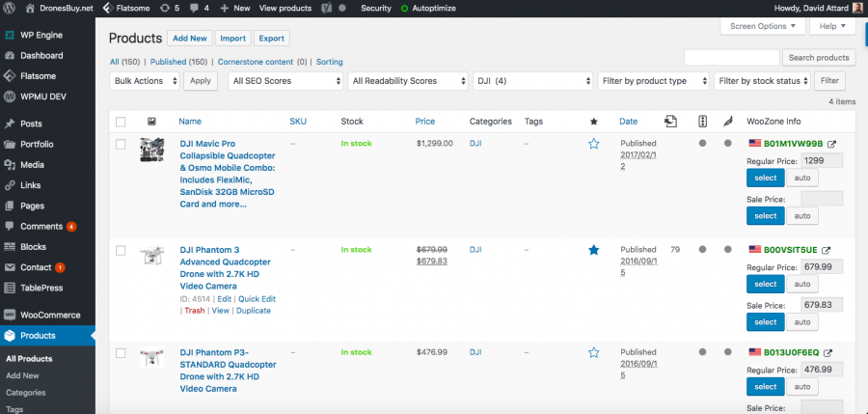The height and width of the screenshot is (414, 868).
Task: Click the Export button
Action: (x=271, y=39)
